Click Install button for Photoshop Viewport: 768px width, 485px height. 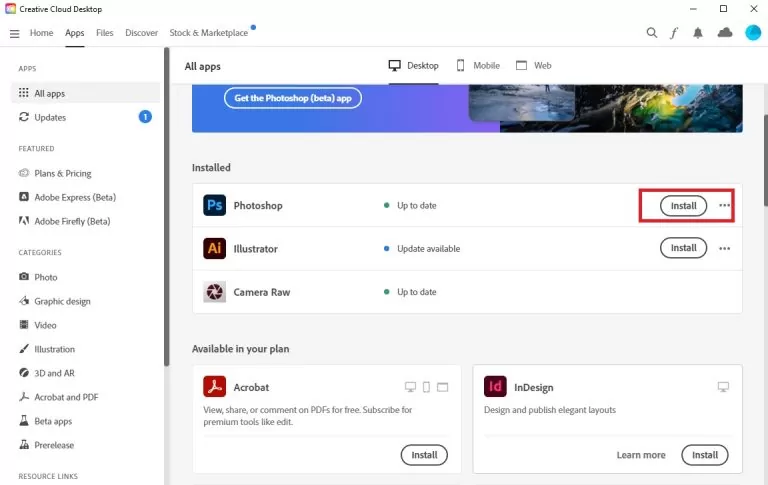(683, 205)
